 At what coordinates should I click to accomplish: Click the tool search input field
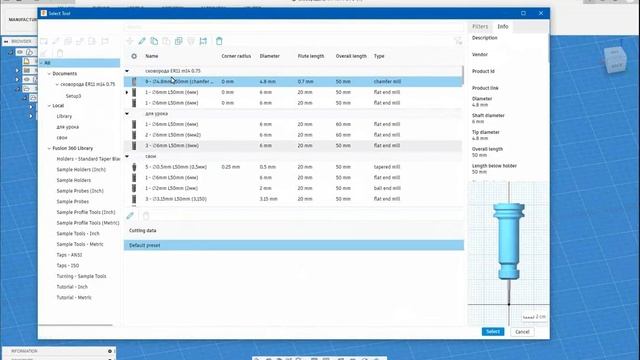click(x=293, y=27)
